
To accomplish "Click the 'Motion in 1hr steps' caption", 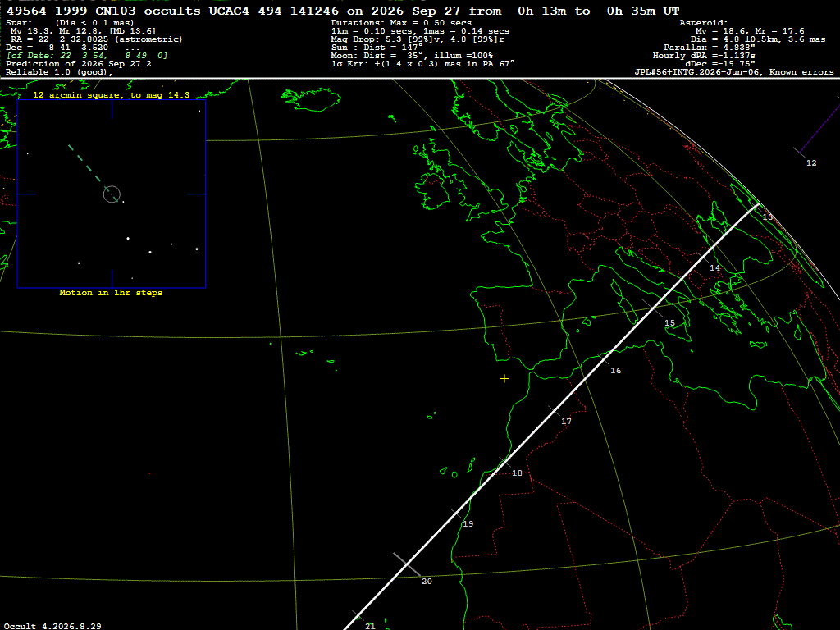I will click(111, 293).
